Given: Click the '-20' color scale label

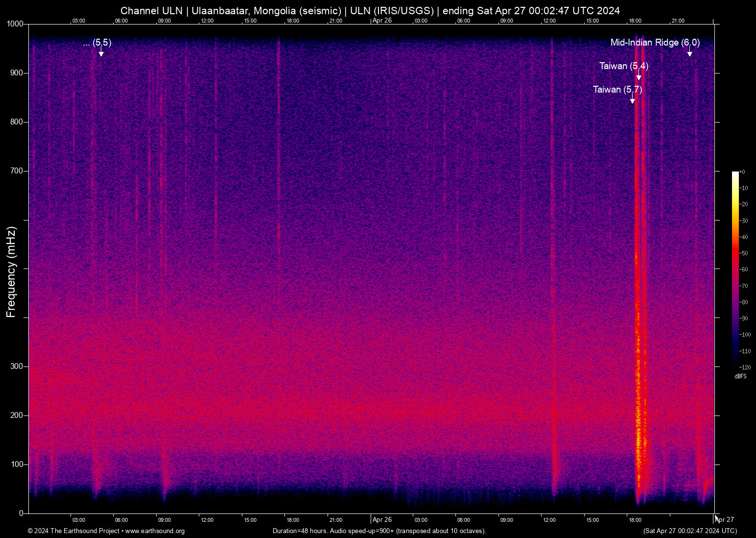Looking at the screenshot, I should click(x=744, y=204).
